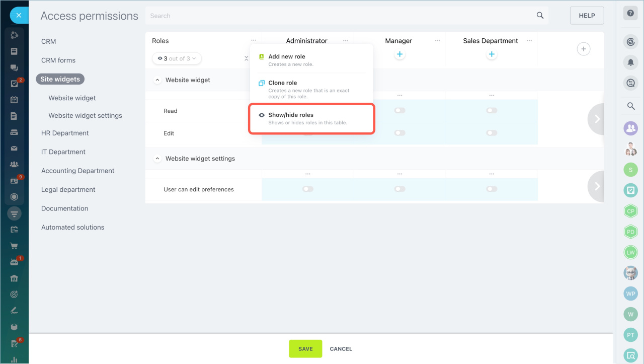
Task: Click the help question mark icon
Action: [x=630, y=14]
